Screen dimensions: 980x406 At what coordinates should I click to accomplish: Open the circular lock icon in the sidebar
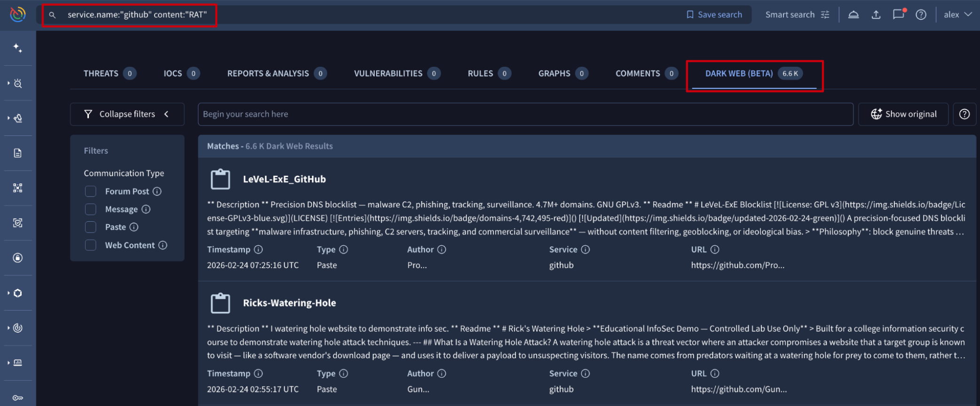click(x=18, y=258)
